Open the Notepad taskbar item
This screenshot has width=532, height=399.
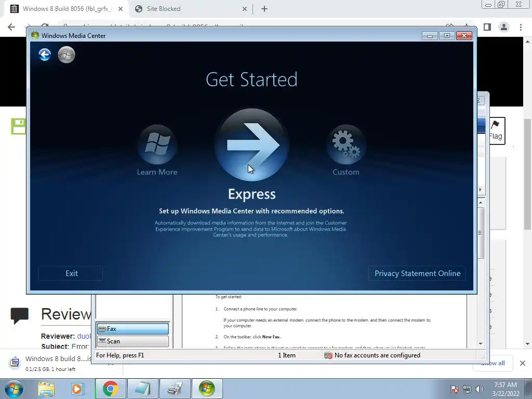pyautogui.click(x=142, y=389)
